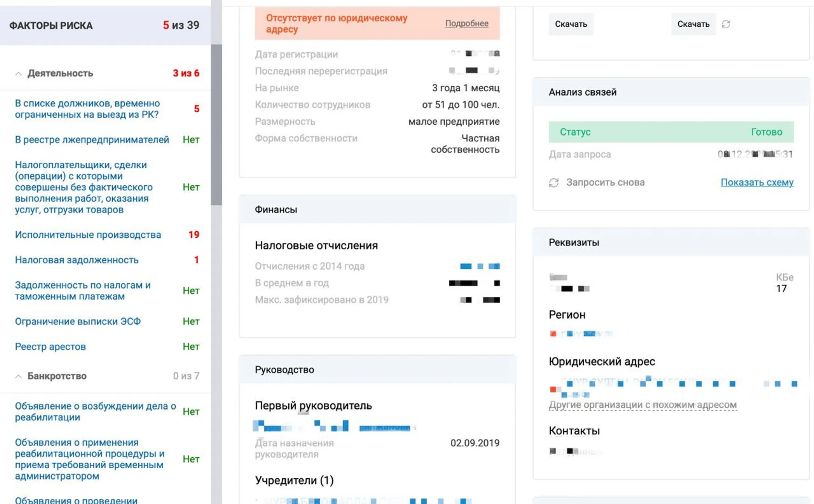Open Подробнее link in the red warning
Screen dimensions: 814x504
(467, 23)
